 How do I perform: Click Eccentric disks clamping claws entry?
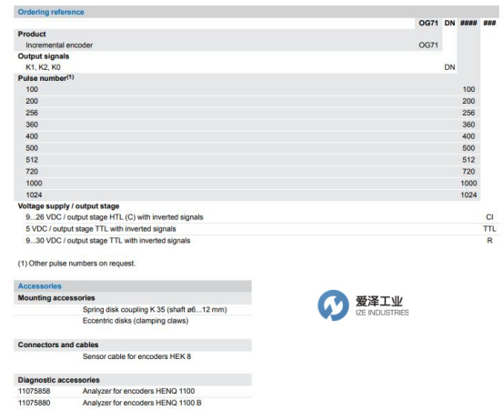(x=136, y=321)
